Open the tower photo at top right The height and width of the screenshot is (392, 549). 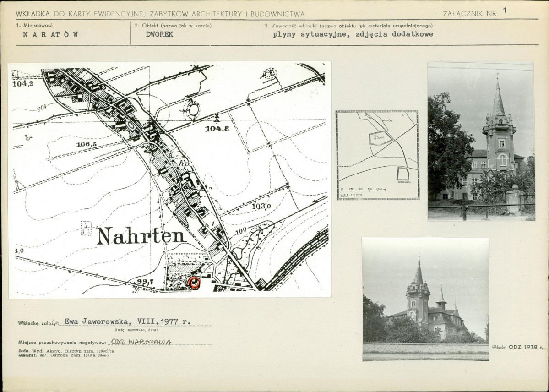(481, 141)
